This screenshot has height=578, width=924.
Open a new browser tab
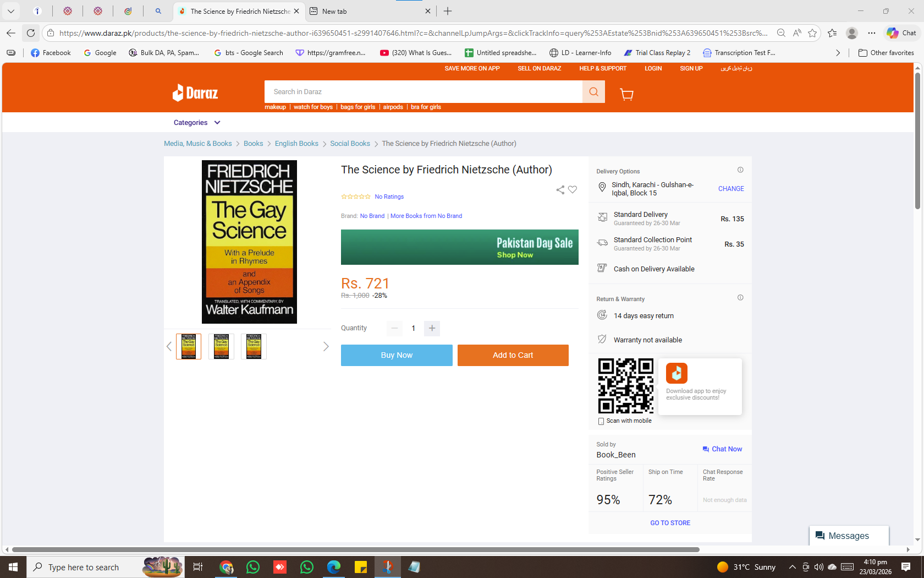tap(448, 11)
